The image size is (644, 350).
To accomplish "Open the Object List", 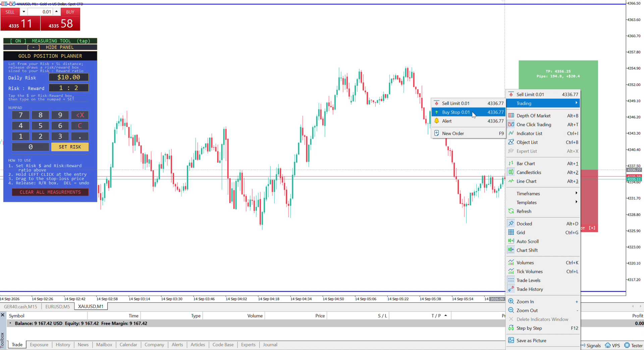I will 543,142.
